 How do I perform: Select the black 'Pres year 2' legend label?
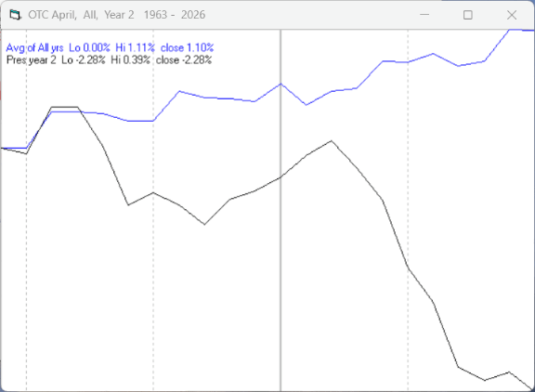tap(31, 60)
